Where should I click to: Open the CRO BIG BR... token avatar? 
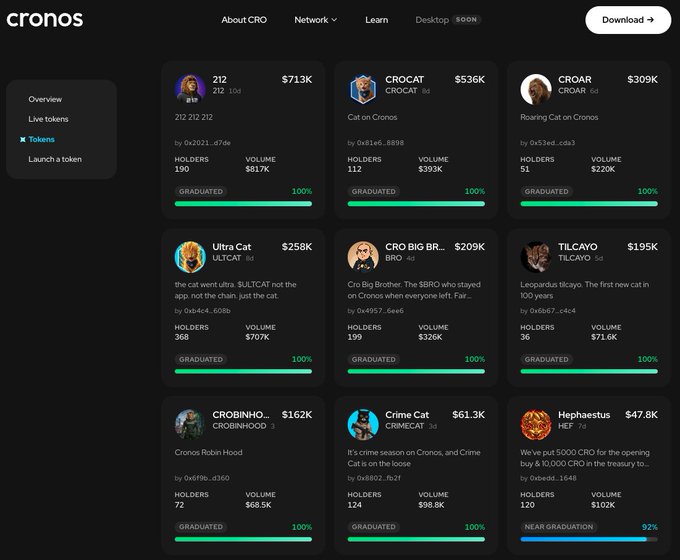pyautogui.click(x=363, y=257)
